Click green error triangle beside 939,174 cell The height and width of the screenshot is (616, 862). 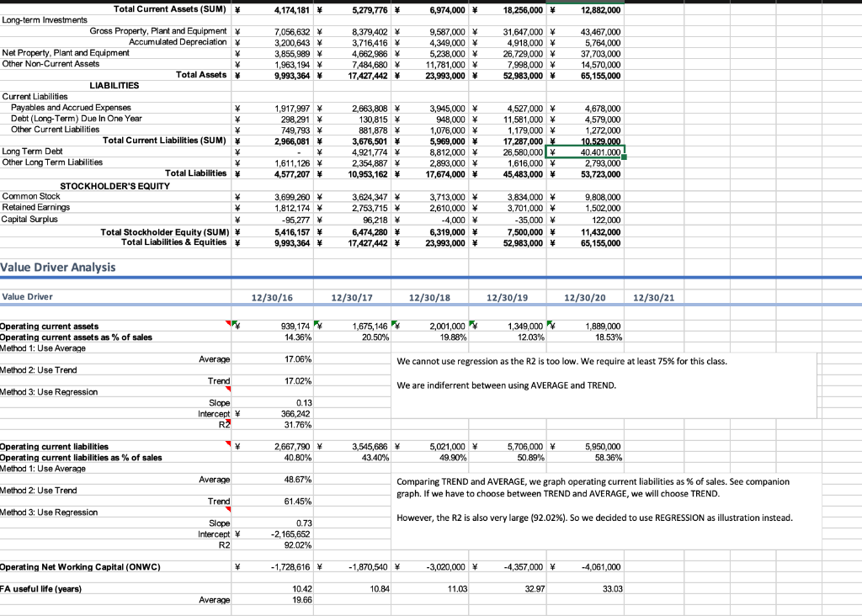[234, 323]
